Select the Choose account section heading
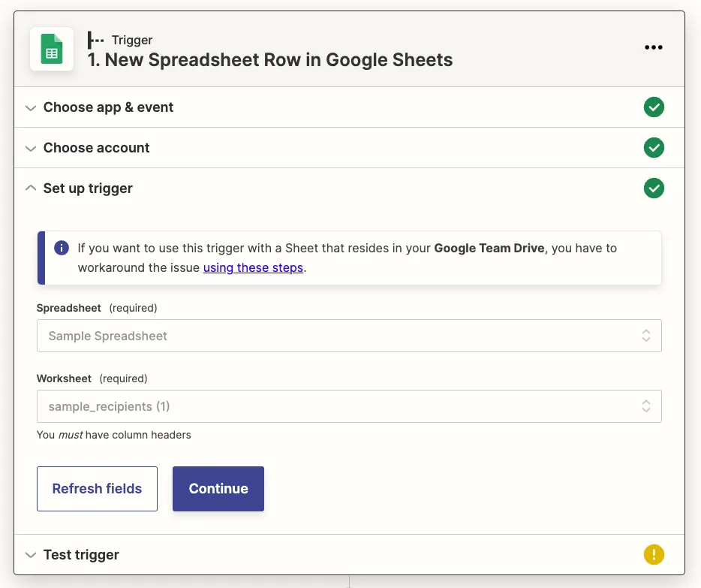Viewport: 701px width, 588px height. (96, 148)
